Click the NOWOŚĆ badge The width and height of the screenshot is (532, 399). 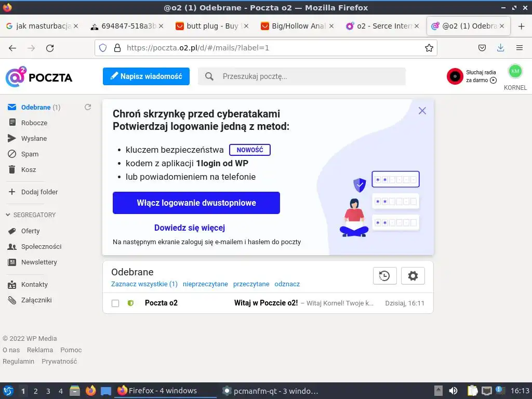click(250, 150)
